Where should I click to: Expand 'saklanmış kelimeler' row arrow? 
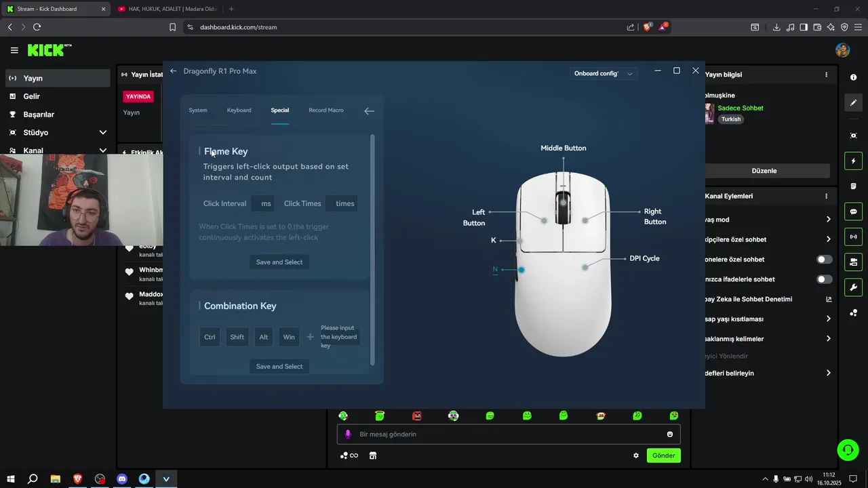click(828, 339)
